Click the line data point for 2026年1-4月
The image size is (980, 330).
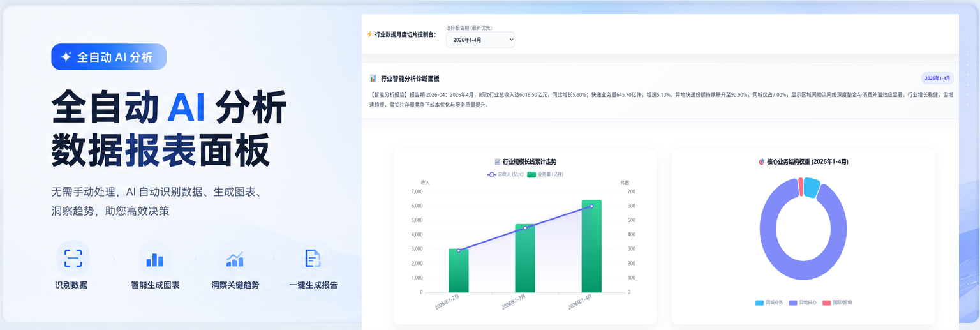click(591, 206)
